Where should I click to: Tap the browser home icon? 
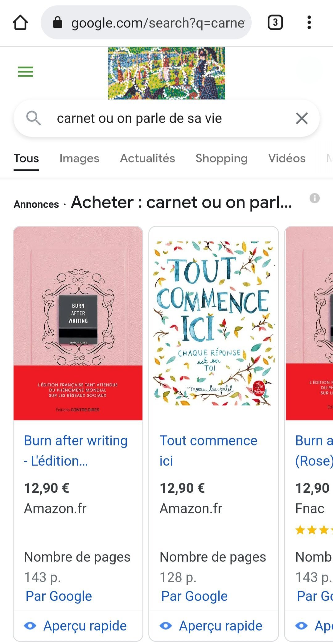(x=20, y=23)
